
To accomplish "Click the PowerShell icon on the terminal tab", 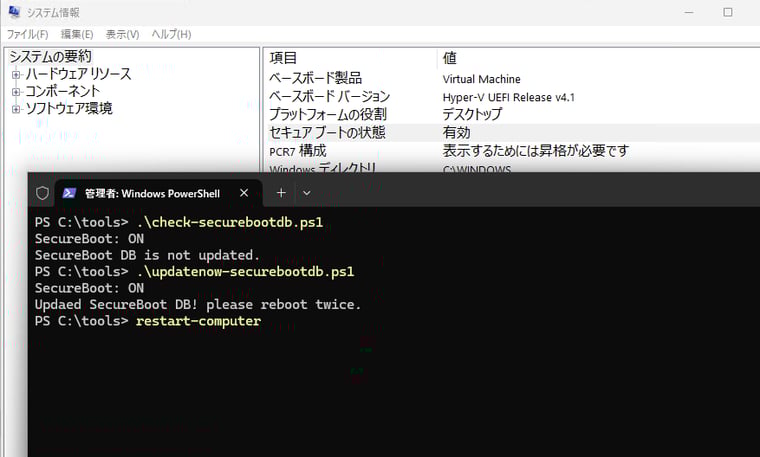I will (69, 193).
